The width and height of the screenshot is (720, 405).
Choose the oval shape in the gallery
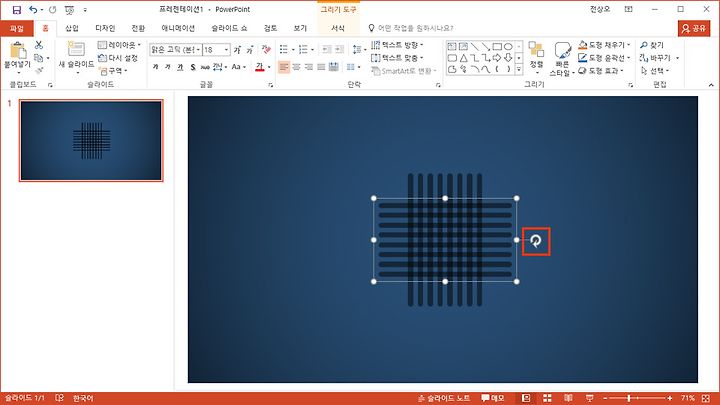tap(508, 46)
